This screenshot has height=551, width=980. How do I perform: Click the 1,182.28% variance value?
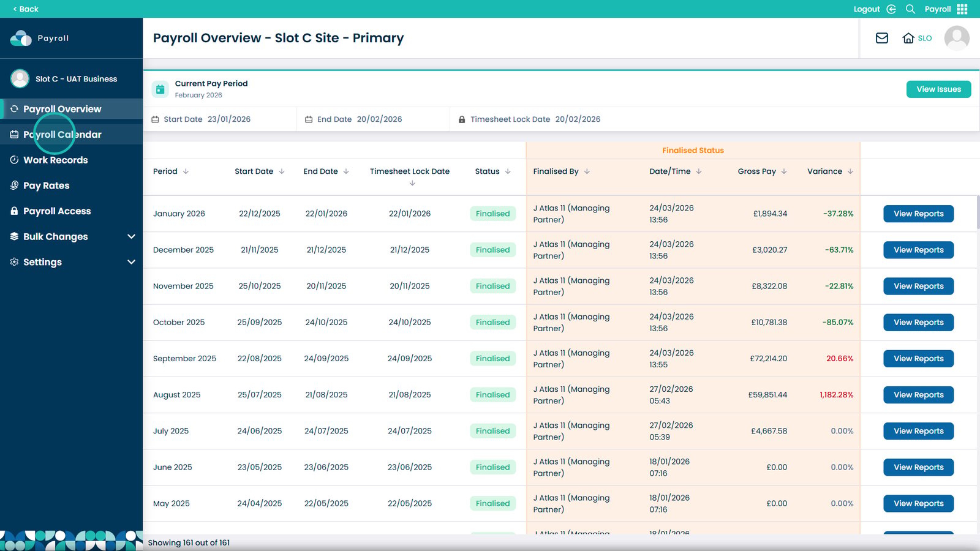836,395
